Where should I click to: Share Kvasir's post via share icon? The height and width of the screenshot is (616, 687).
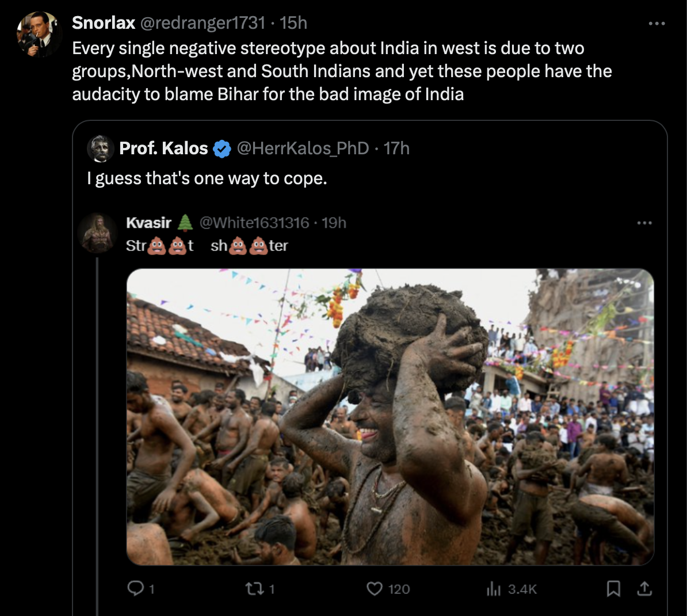click(x=644, y=588)
